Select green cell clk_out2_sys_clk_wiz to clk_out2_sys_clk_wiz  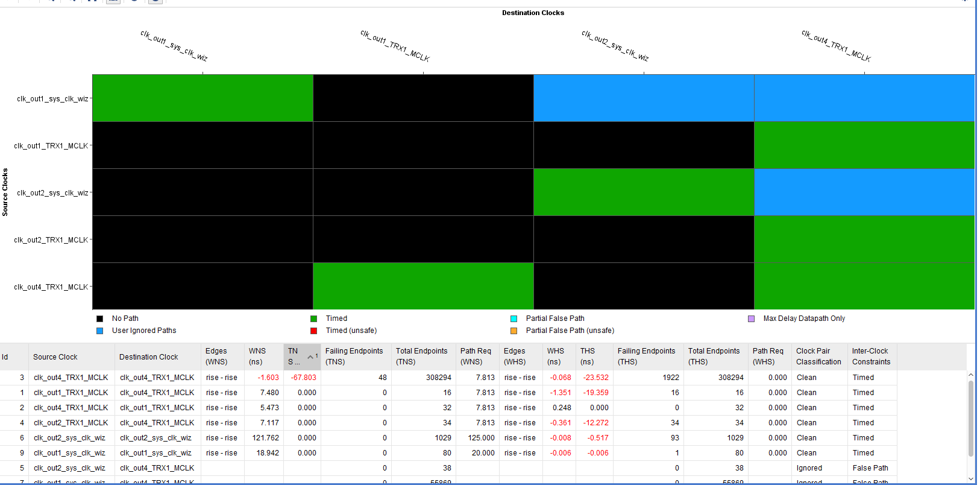coord(644,192)
